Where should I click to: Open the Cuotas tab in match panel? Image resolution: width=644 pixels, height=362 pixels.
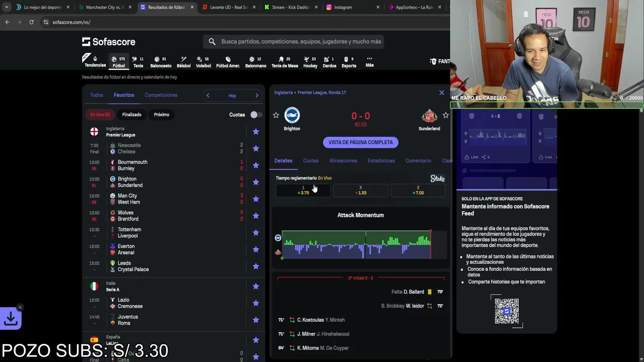click(x=311, y=161)
